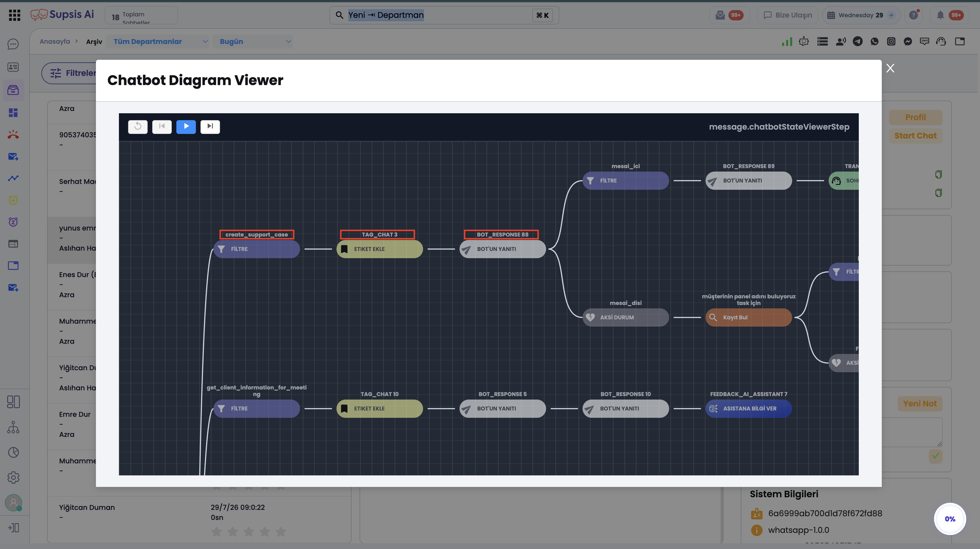Open the contact card icon in the sidebar
Image resolution: width=980 pixels, height=549 pixels.
click(x=13, y=67)
